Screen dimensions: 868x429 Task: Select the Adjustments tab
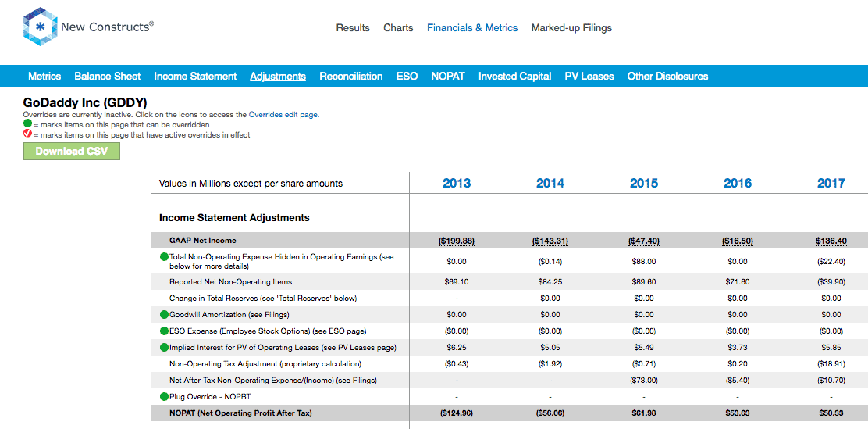[x=278, y=77]
